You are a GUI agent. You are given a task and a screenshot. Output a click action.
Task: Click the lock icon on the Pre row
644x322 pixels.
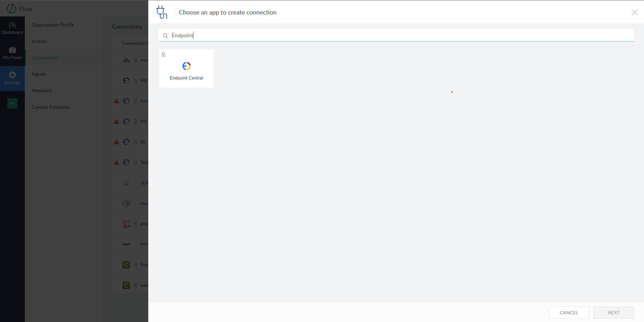[x=136, y=265]
